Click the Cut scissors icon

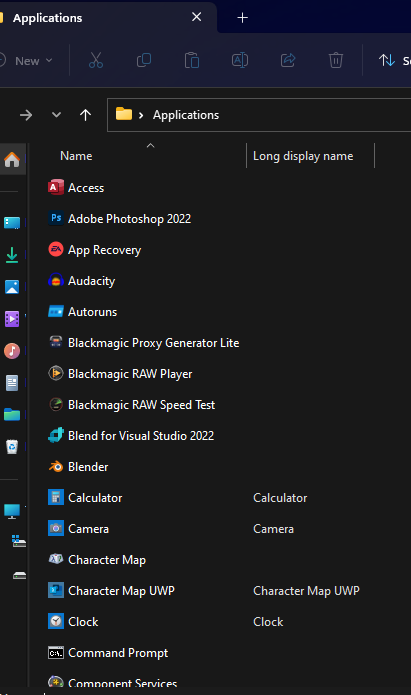tap(96, 60)
